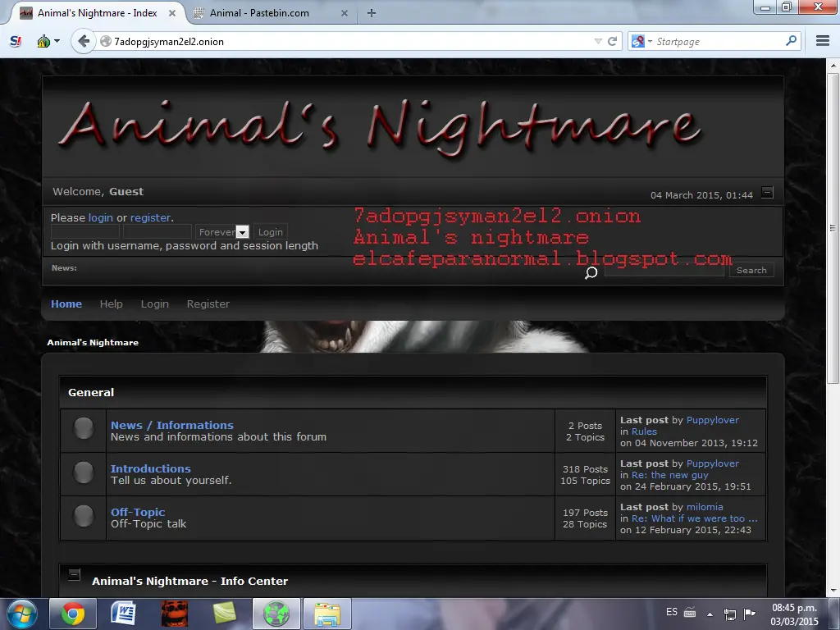The height and width of the screenshot is (630, 840).
Task: Open a new browser tab
Action: [372, 13]
